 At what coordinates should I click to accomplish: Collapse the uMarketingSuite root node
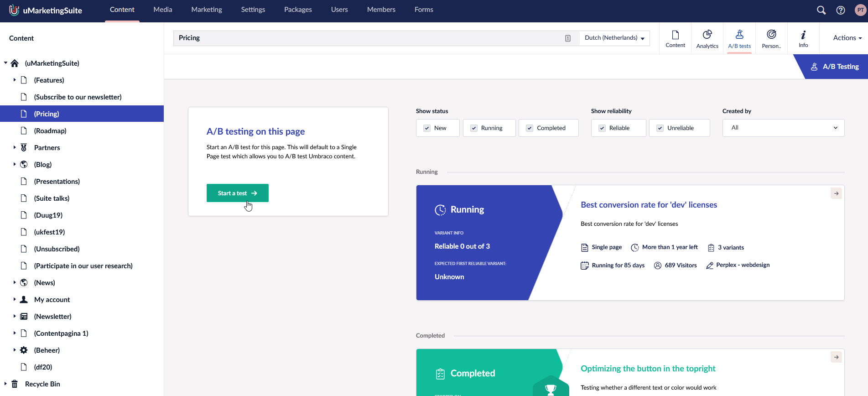5,63
